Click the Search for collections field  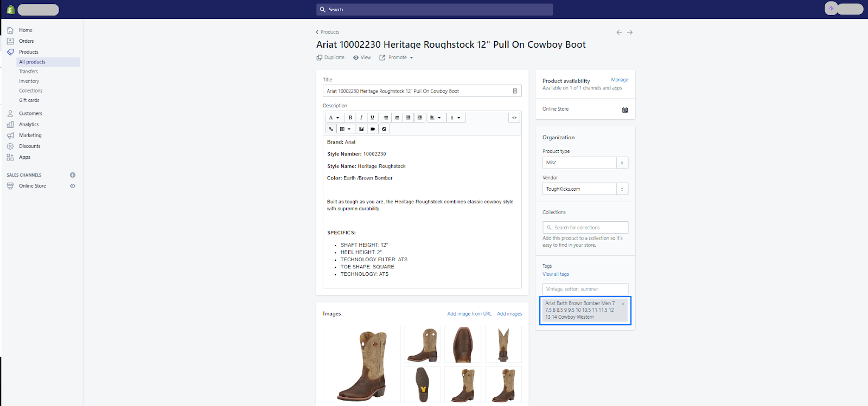click(585, 228)
